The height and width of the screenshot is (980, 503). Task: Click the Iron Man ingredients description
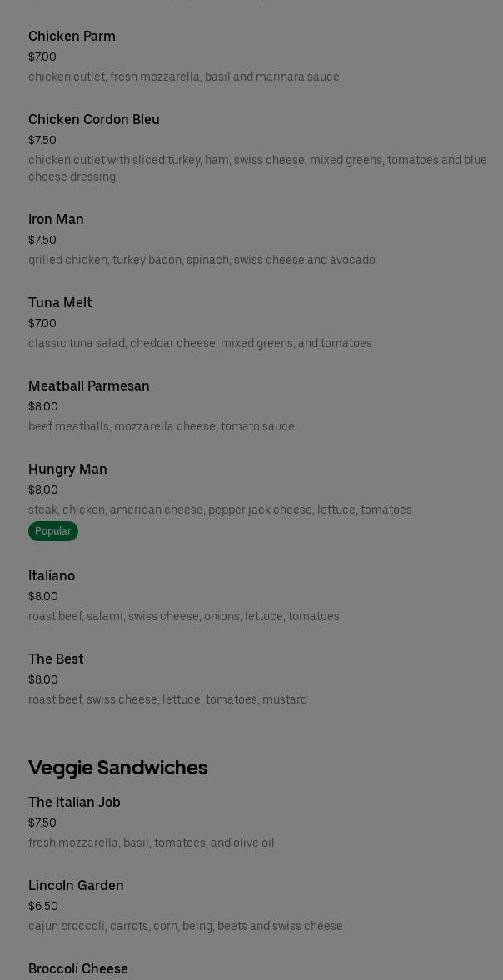pyautogui.click(x=202, y=261)
